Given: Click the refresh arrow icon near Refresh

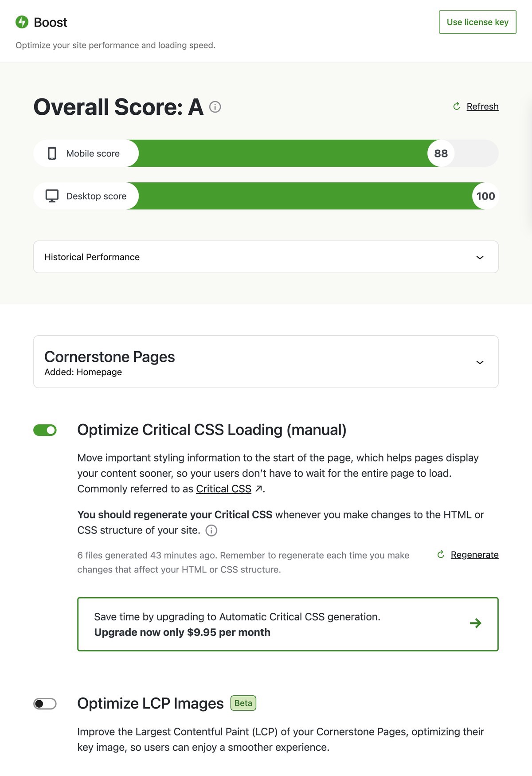Looking at the screenshot, I should 457,106.
